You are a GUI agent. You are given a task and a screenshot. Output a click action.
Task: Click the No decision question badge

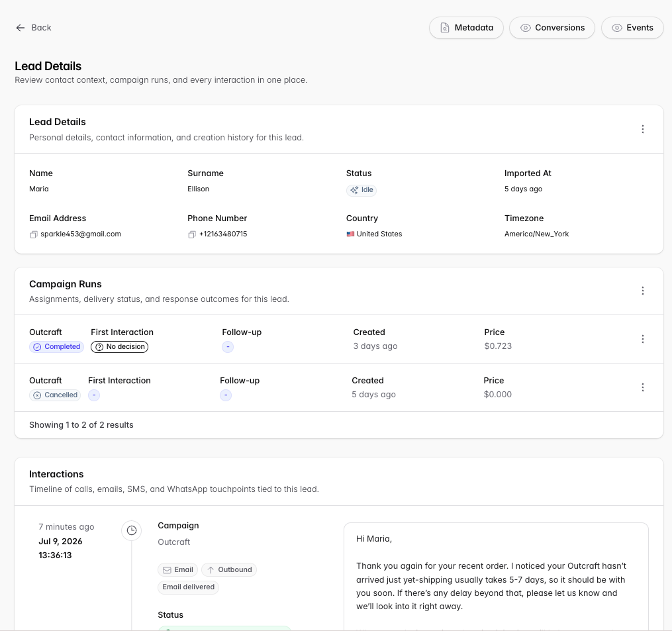click(x=120, y=347)
